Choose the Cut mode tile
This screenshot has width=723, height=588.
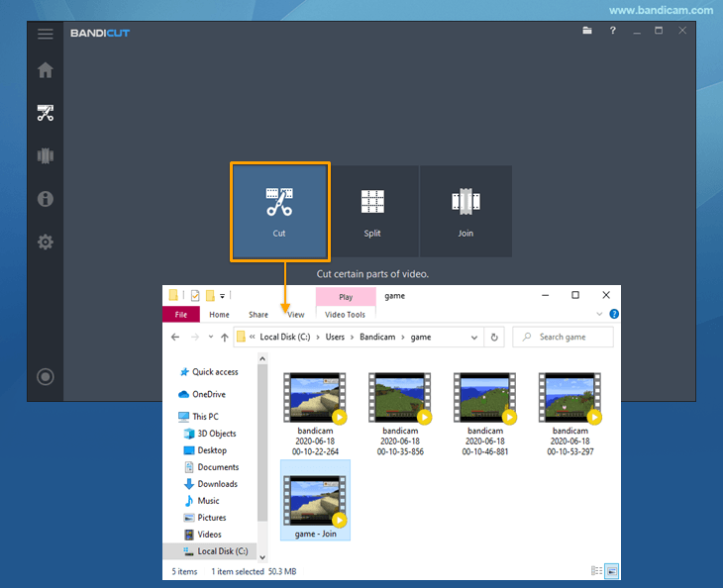coord(279,212)
